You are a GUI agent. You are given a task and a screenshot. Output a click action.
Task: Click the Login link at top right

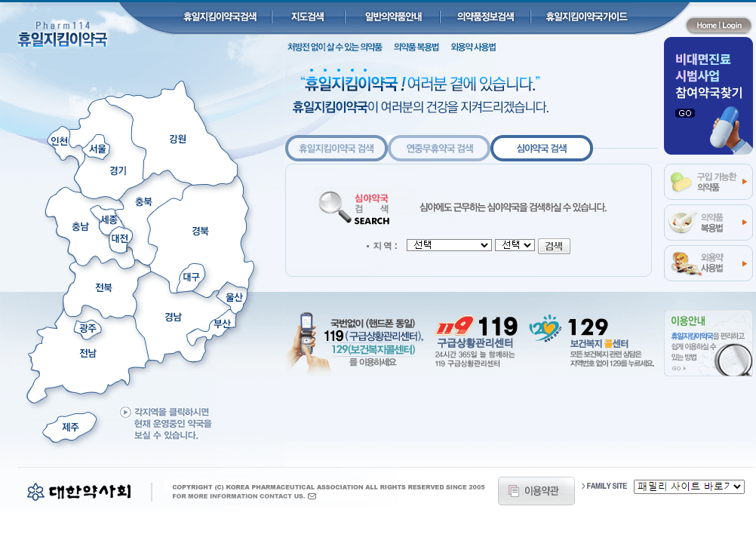[732, 25]
